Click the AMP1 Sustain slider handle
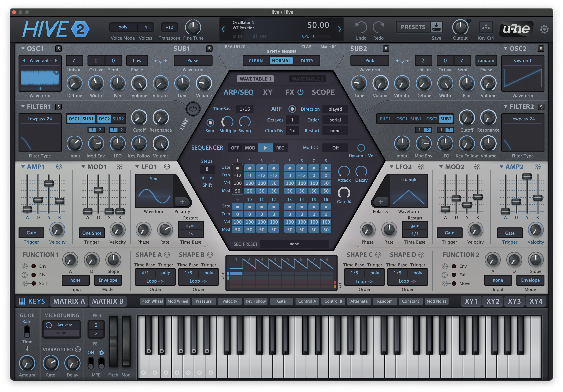 [x=49, y=183]
